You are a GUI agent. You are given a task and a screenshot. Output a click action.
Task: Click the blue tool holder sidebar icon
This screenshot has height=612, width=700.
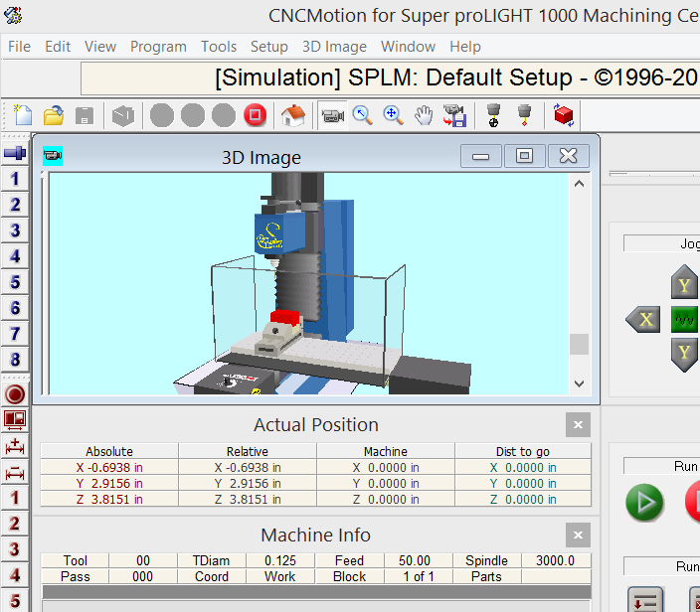click(15, 153)
